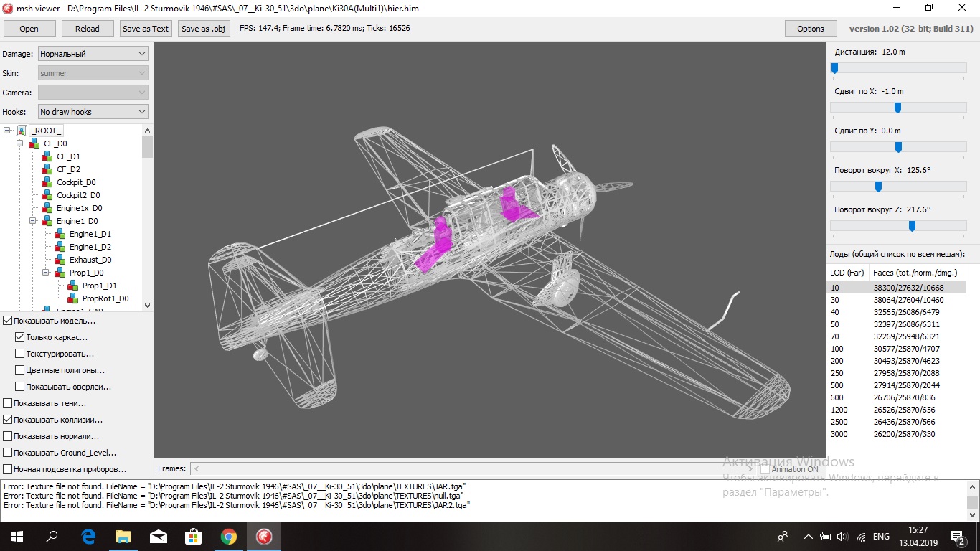Image resolution: width=980 pixels, height=551 pixels.
Task: Select the Engine1_D1 mesh icon
Action: click(x=60, y=234)
